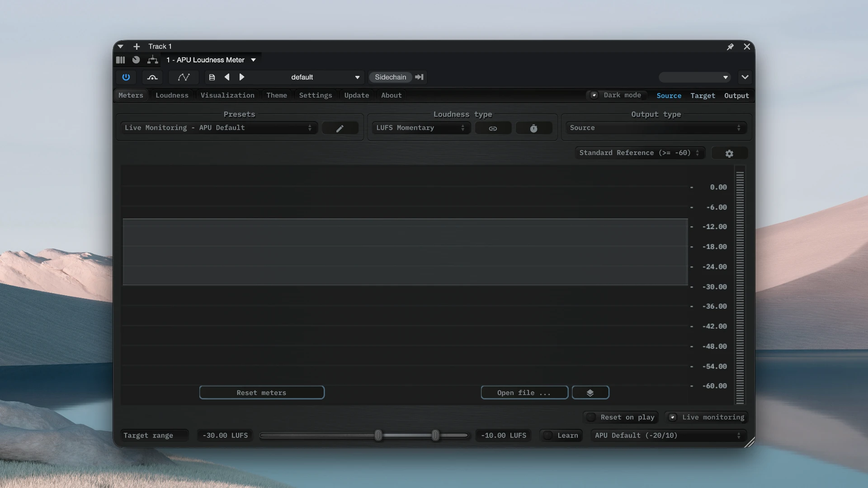Toggle Dark mode
The image size is (868, 488).
(616, 95)
